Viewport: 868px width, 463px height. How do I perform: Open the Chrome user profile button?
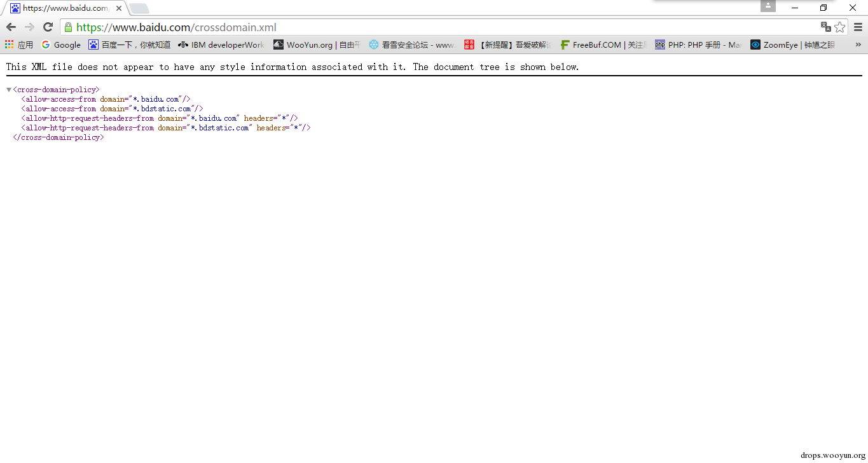(768, 6)
